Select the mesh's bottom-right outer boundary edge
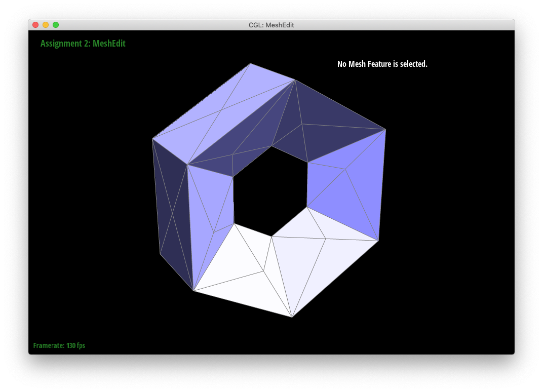 tap(335, 279)
